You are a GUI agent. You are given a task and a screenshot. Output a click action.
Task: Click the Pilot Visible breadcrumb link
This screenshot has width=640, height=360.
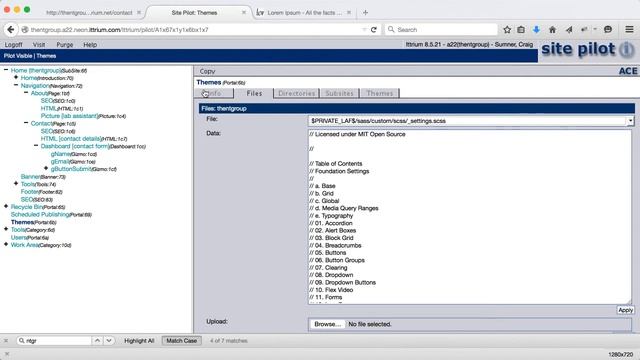pyautogui.click(x=18, y=56)
